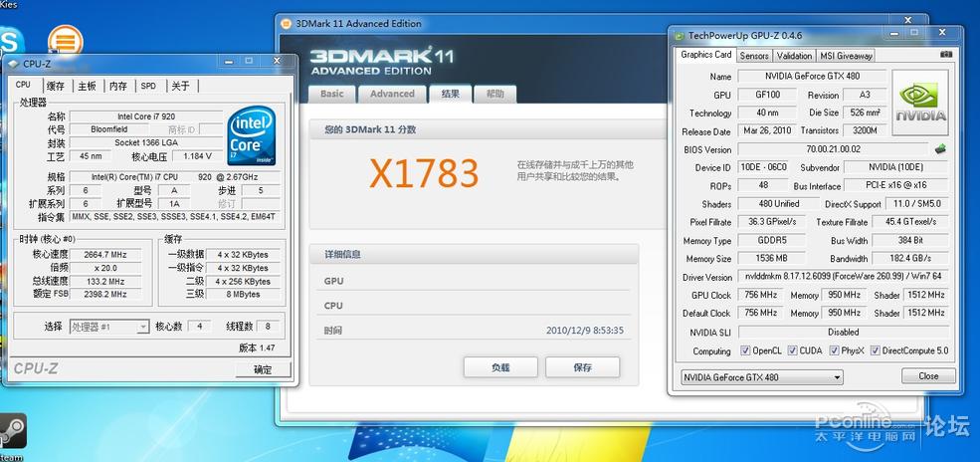Screen dimensions: 980x462
Task: Open the 关于 tab in CPU-Z
Action: pos(181,87)
